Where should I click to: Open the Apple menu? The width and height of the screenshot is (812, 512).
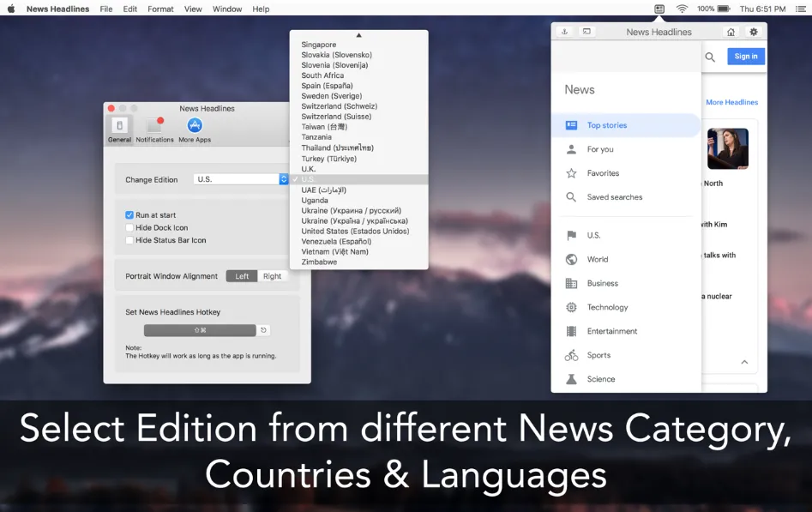(x=11, y=9)
